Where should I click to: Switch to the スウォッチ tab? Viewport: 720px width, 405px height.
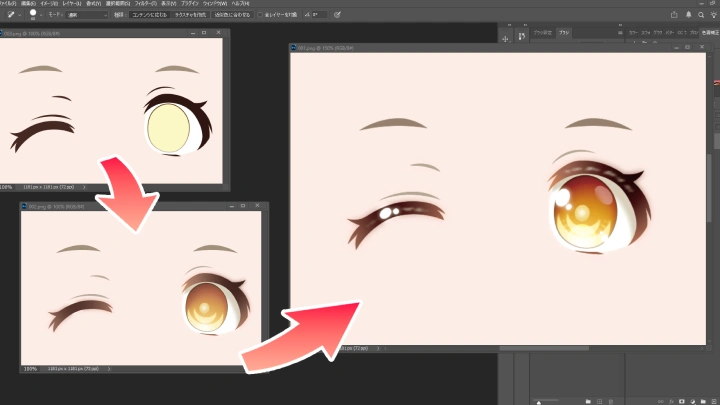point(646,33)
